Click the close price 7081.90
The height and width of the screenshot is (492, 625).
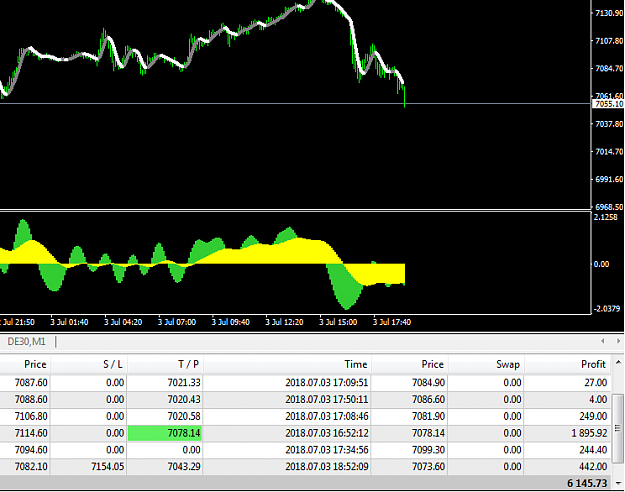coord(428,416)
